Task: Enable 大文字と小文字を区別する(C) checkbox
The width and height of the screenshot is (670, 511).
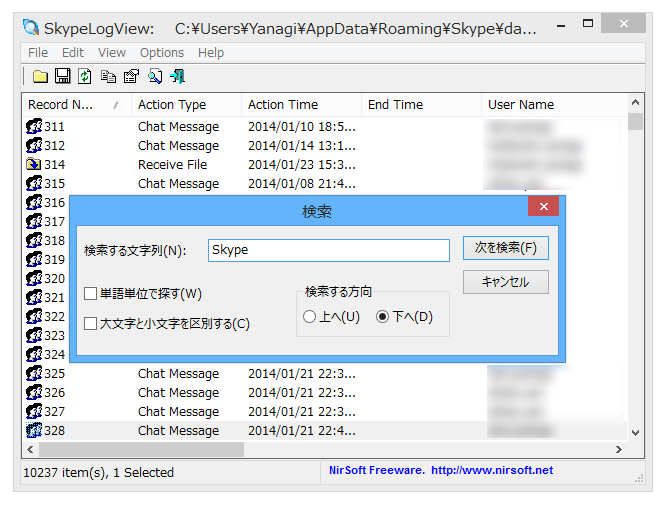Action: pos(91,323)
